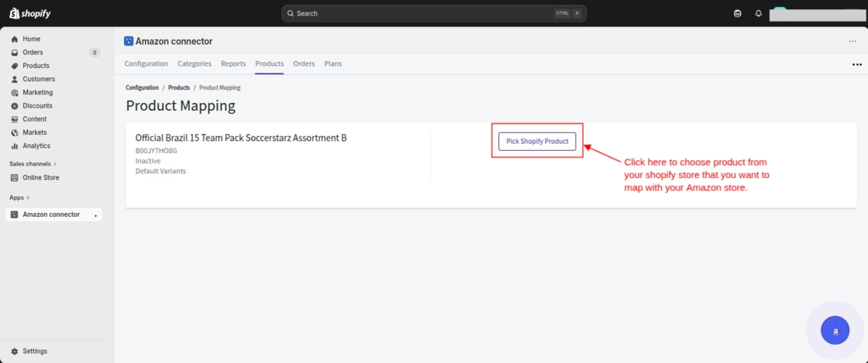Screen dimensions: 868x363
Task: Click the Customers person icon
Action: pos(15,79)
